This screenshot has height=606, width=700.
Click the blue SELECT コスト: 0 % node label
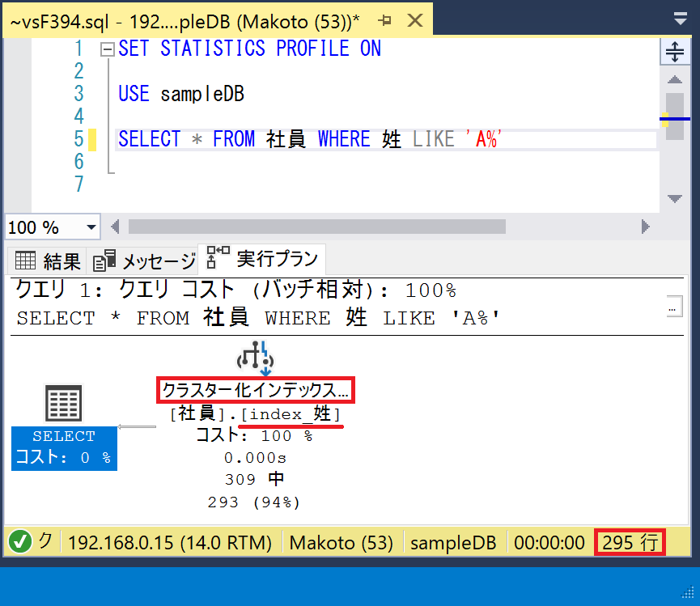click(64, 448)
